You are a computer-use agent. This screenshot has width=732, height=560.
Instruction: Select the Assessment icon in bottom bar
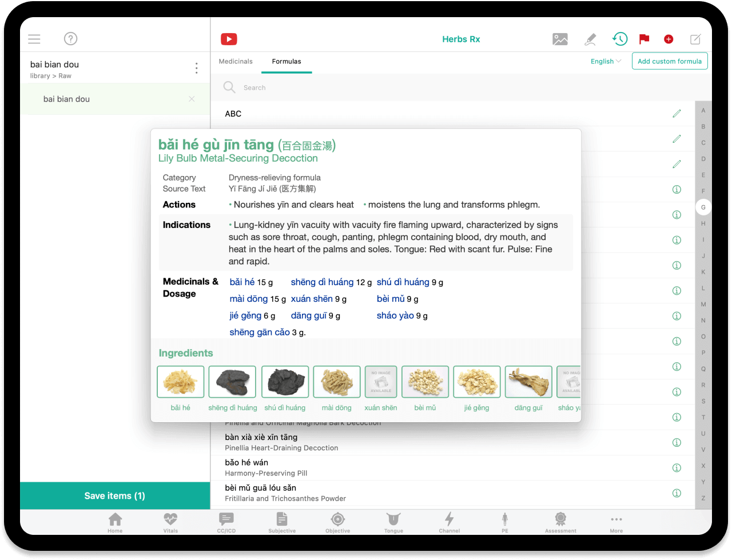pyautogui.click(x=560, y=522)
